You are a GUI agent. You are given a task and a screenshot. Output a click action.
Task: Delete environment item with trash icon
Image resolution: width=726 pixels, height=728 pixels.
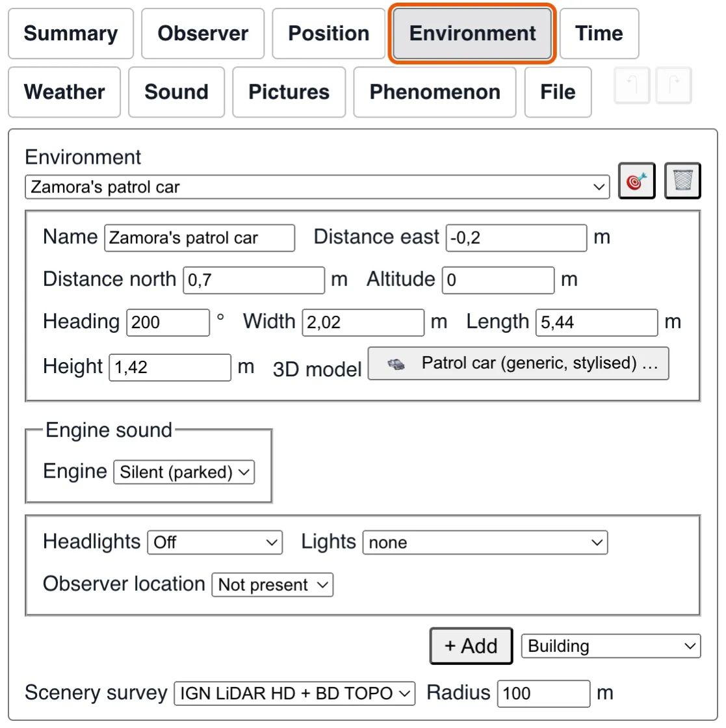(x=682, y=181)
